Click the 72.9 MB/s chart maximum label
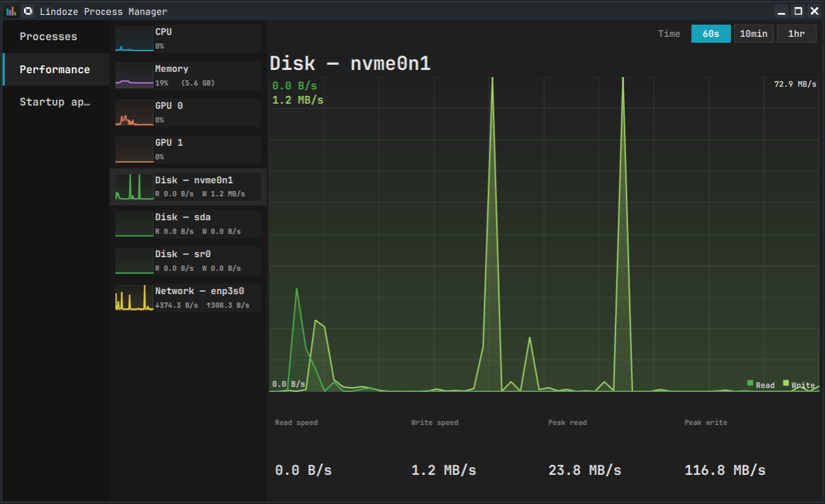825x504 pixels. [x=795, y=84]
